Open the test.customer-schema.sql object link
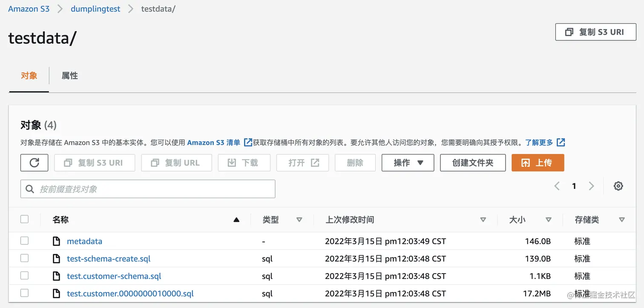Viewport: 644px width, 308px height. pos(114,276)
